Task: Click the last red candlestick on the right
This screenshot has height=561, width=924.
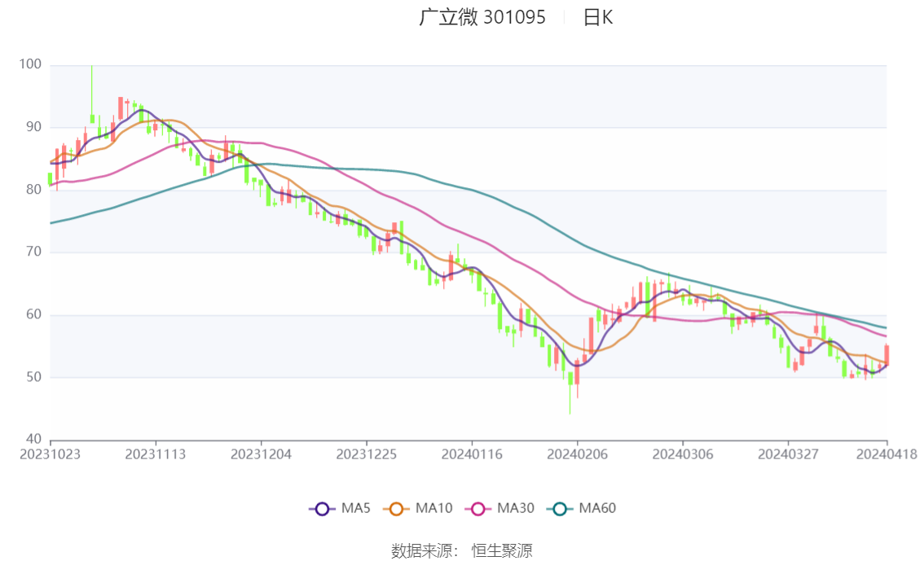Action: 887,354
